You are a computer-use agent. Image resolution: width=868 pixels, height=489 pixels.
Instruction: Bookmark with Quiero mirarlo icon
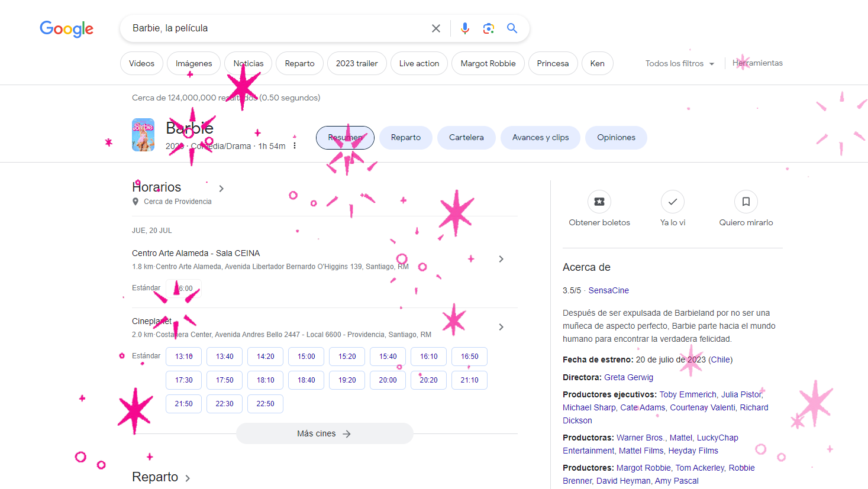click(746, 202)
